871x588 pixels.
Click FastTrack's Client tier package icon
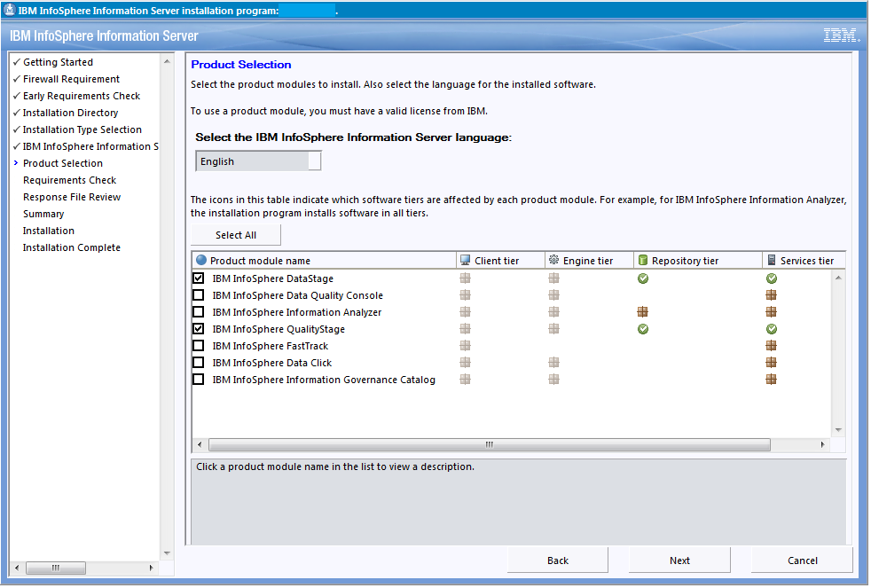[x=465, y=345]
